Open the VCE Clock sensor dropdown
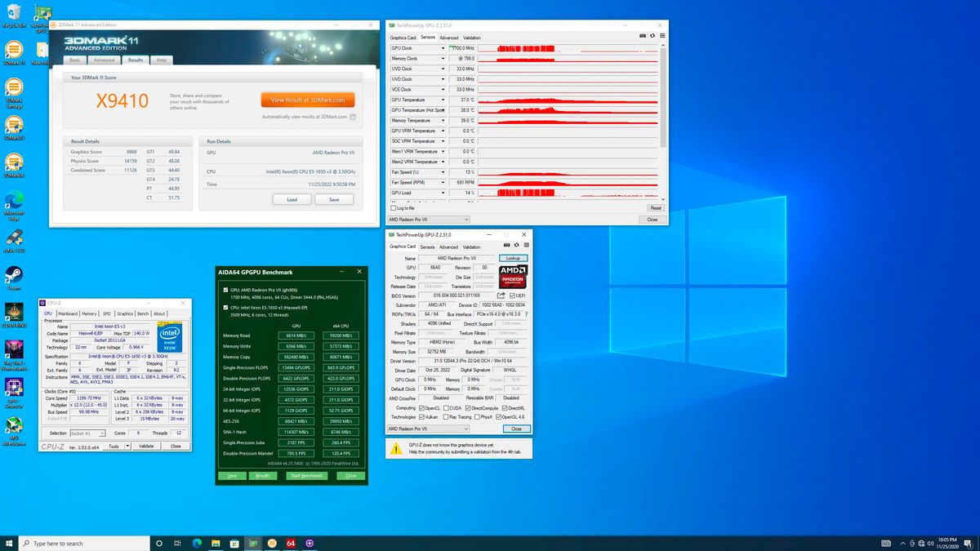The image size is (980, 551). pyautogui.click(x=443, y=89)
